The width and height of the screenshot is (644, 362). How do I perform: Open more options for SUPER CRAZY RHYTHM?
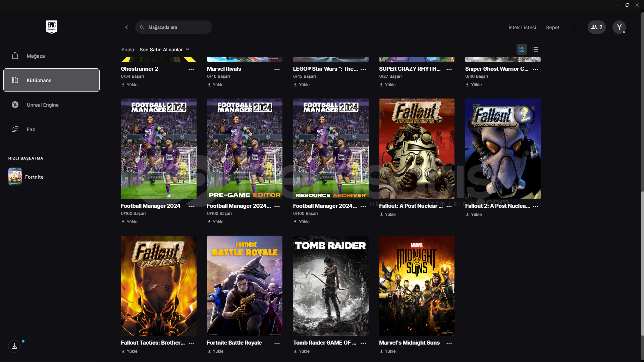[x=449, y=69]
